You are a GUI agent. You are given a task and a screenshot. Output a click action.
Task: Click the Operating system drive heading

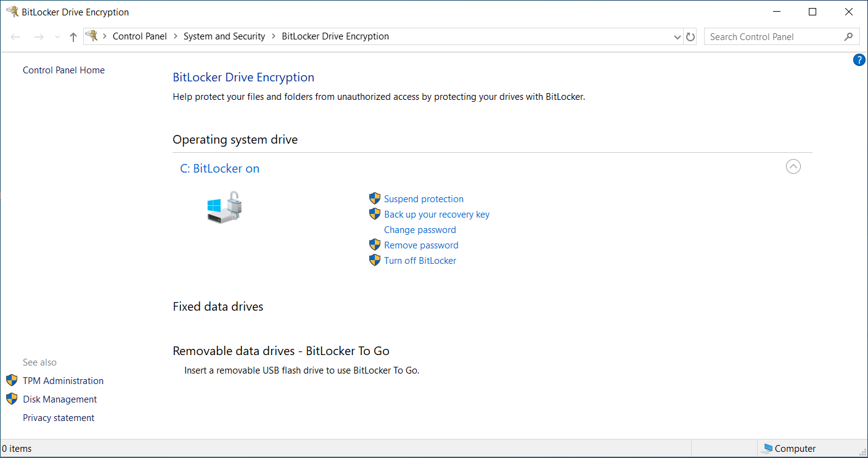click(235, 139)
